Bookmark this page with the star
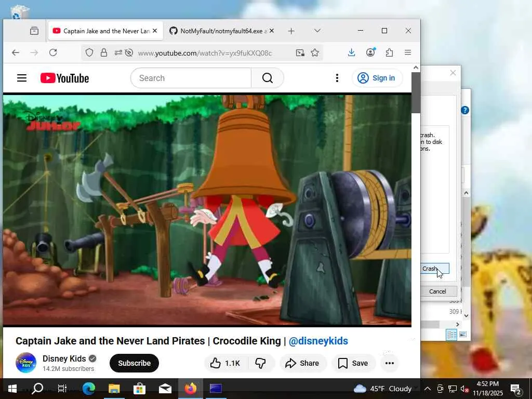The width and height of the screenshot is (532, 399). [315, 52]
